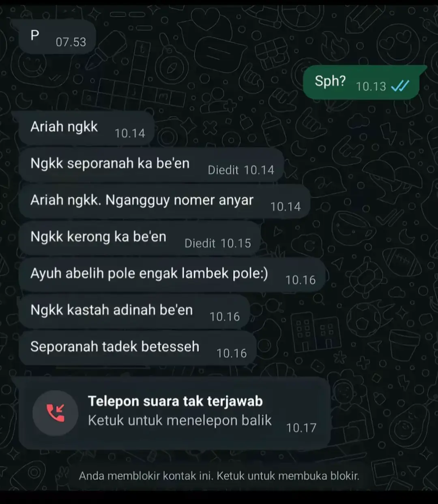Tap "Ketuk untuk menelepon balik" to call back
This screenshot has height=504, width=438.
(180, 421)
